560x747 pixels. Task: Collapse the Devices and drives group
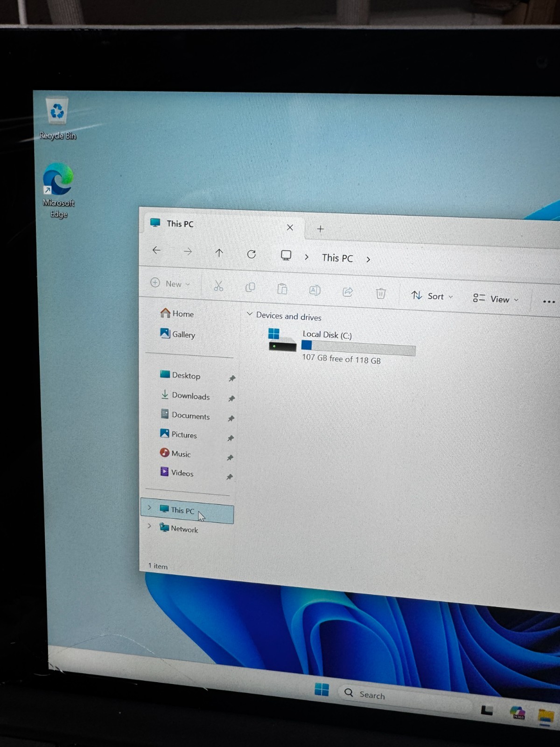click(250, 314)
